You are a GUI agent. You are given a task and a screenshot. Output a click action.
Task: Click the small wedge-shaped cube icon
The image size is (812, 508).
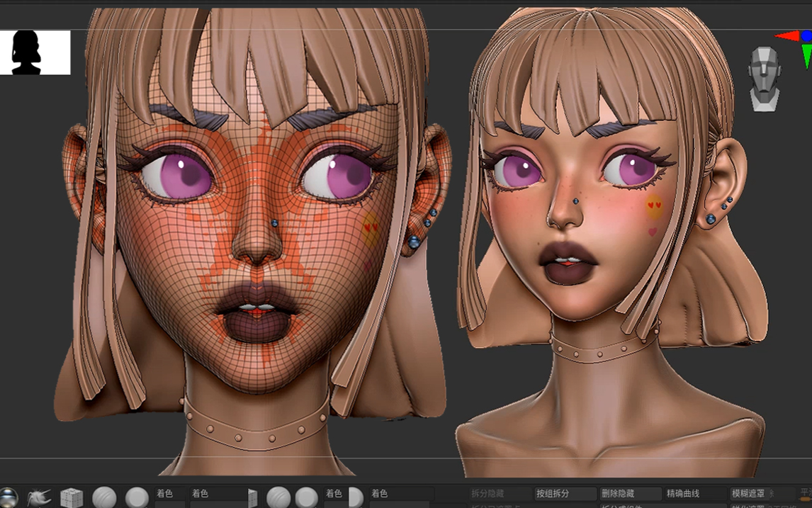pyautogui.click(x=252, y=497)
